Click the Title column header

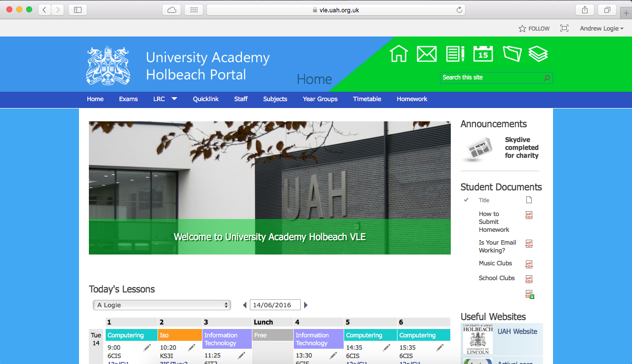(484, 200)
